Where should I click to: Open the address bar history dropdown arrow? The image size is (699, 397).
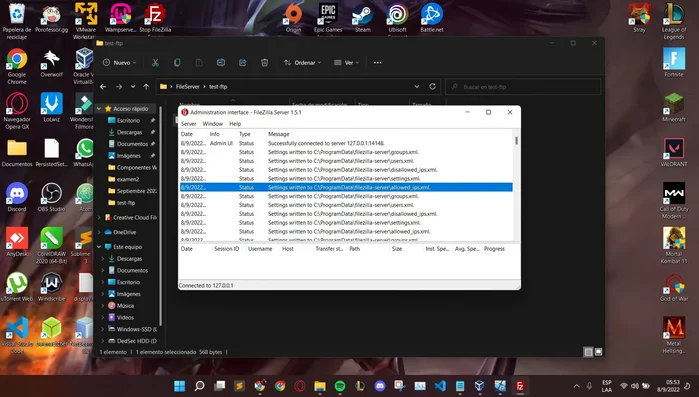(416, 86)
